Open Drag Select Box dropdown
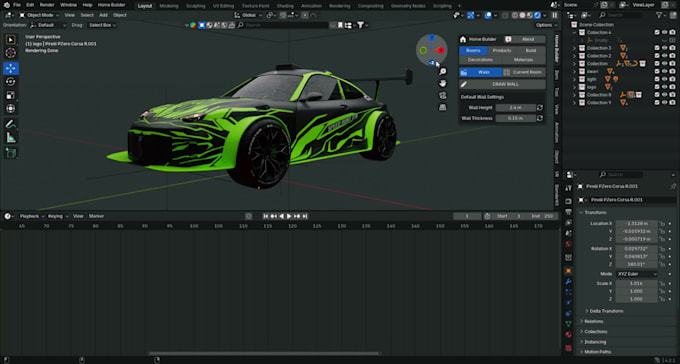 [102, 25]
